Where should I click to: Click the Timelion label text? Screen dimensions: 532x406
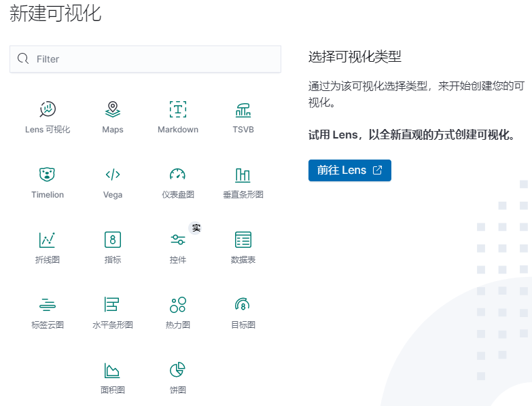[x=48, y=195]
